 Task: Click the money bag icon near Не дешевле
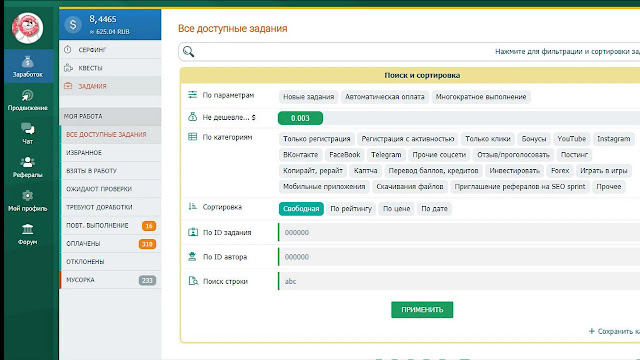click(193, 117)
